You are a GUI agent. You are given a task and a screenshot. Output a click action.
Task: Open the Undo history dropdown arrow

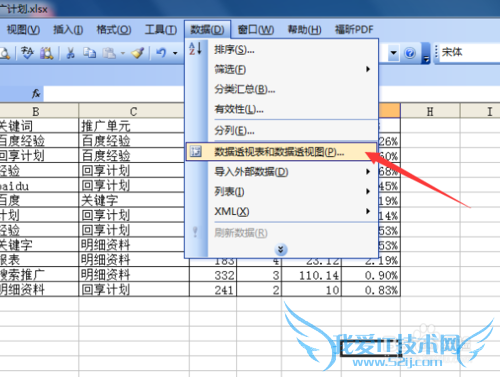175,53
